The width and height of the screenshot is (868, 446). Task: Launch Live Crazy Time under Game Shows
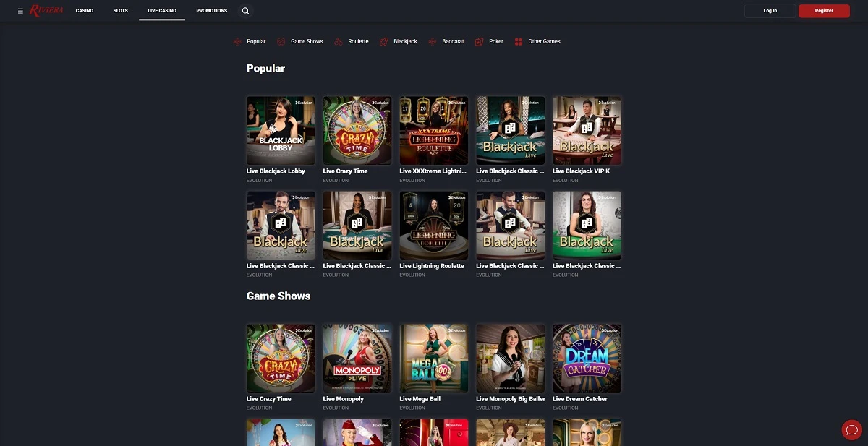pos(281,359)
